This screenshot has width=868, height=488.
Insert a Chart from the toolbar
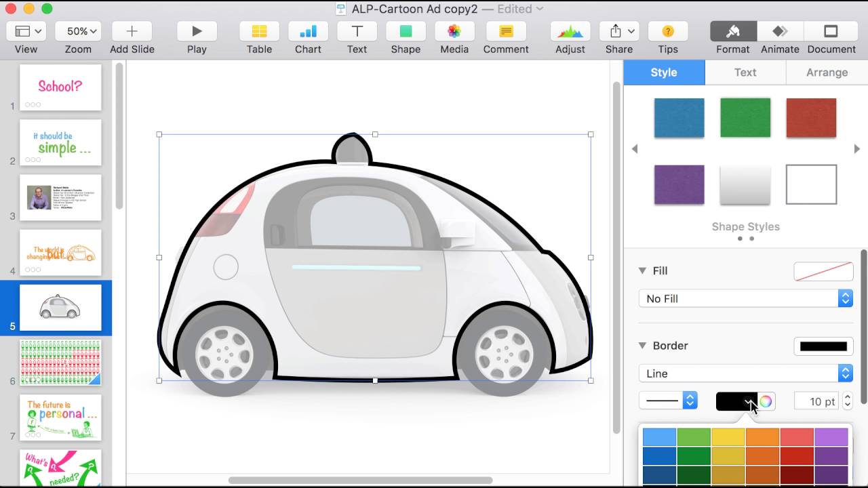308,31
